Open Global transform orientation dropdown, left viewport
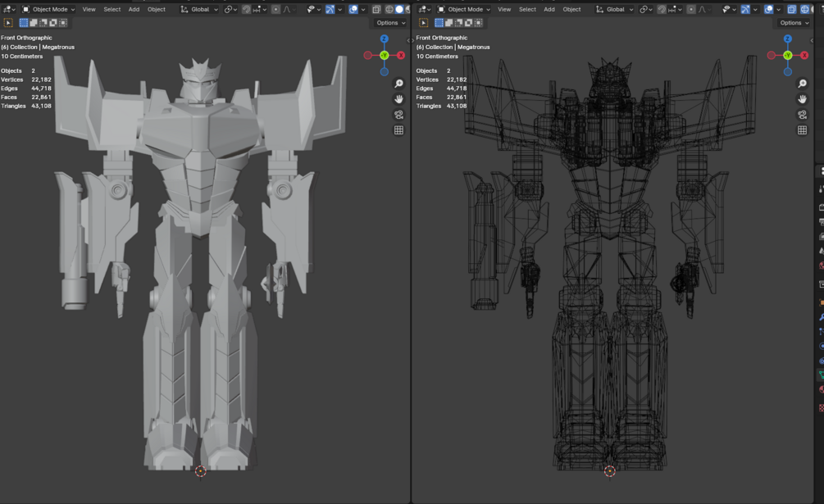The height and width of the screenshot is (504, 824). pyautogui.click(x=199, y=10)
